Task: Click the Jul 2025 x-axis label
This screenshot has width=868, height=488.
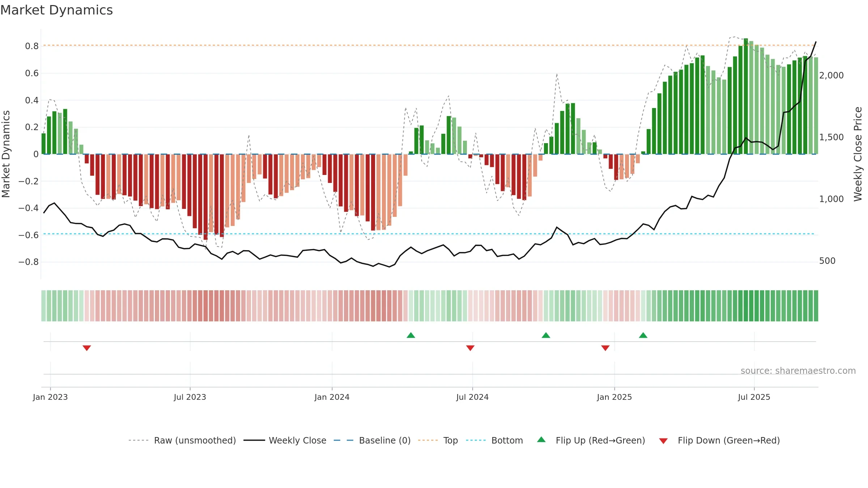Action: [754, 397]
